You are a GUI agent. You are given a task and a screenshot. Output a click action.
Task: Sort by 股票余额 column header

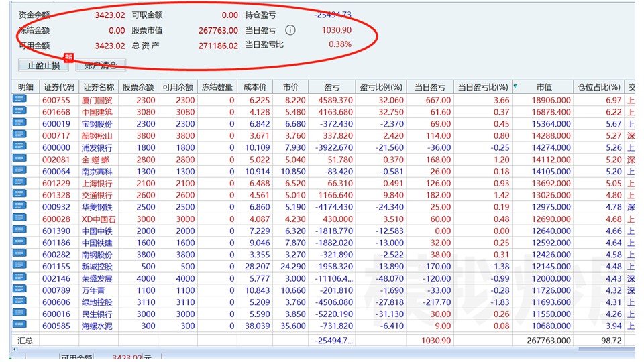point(138,87)
